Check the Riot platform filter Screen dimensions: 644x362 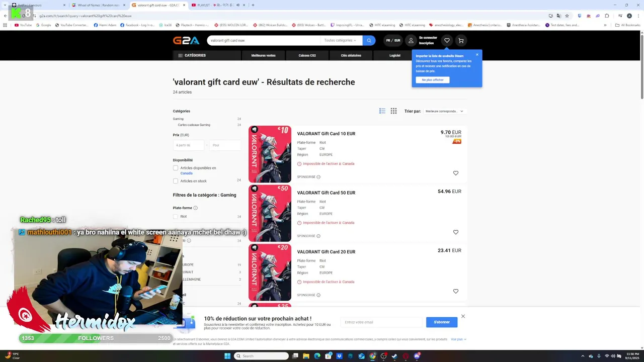click(x=176, y=217)
